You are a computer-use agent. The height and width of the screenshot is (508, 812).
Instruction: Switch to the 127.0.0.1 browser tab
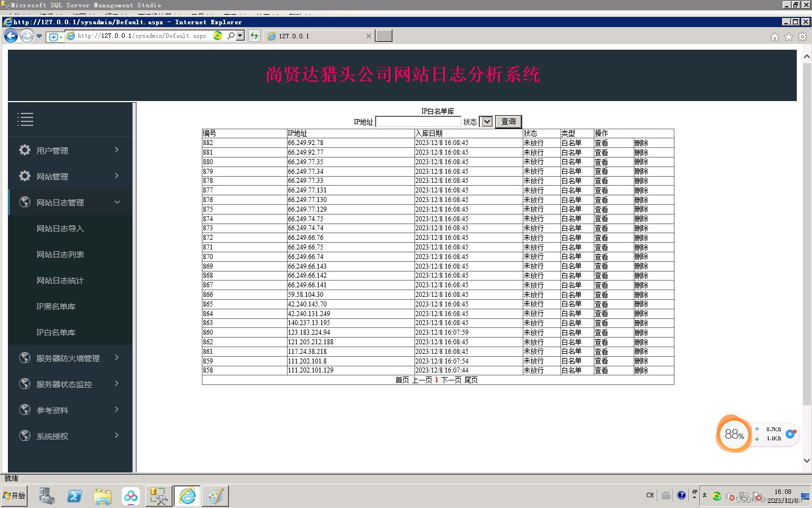(319, 36)
